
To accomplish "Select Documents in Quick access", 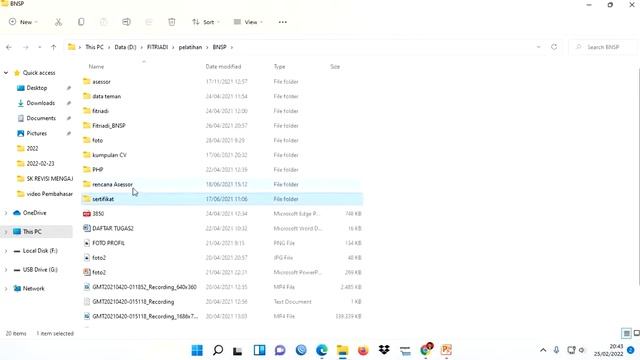I will pyautogui.click(x=40, y=118).
